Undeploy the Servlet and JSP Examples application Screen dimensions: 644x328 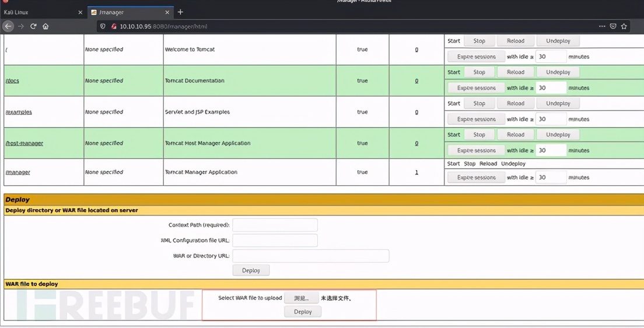coord(558,103)
